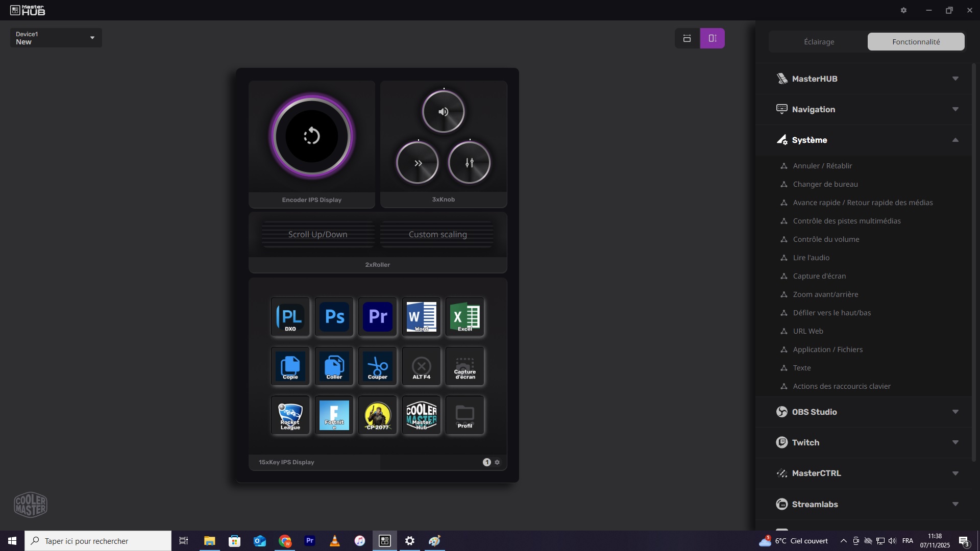The height and width of the screenshot is (551, 980).
Task: Select the volume knob with speaker icon
Action: coord(443,112)
